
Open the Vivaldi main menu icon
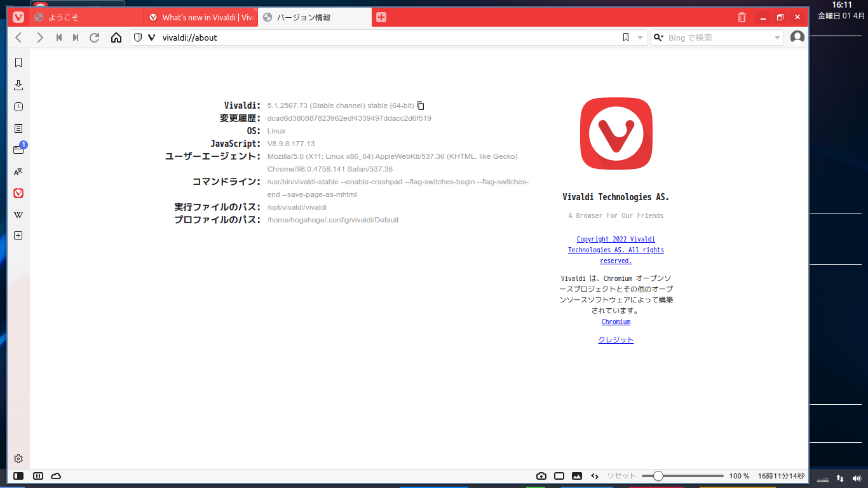pos(18,17)
